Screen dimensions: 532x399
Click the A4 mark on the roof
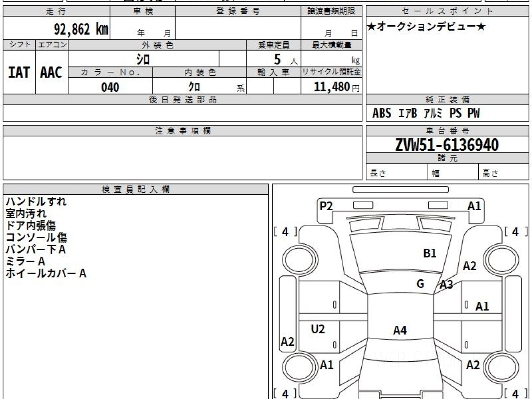click(400, 330)
